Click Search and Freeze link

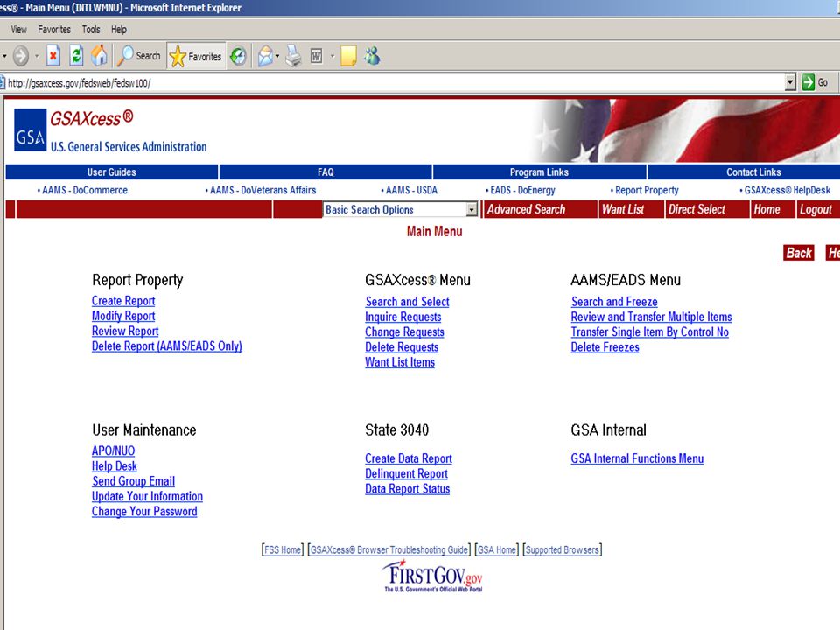(x=614, y=302)
